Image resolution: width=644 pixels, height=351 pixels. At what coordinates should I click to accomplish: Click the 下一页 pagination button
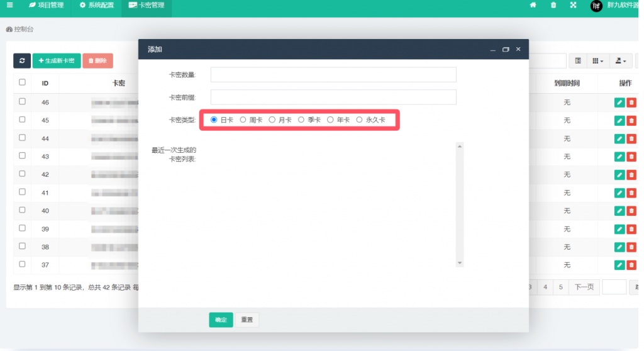pos(584,287)
